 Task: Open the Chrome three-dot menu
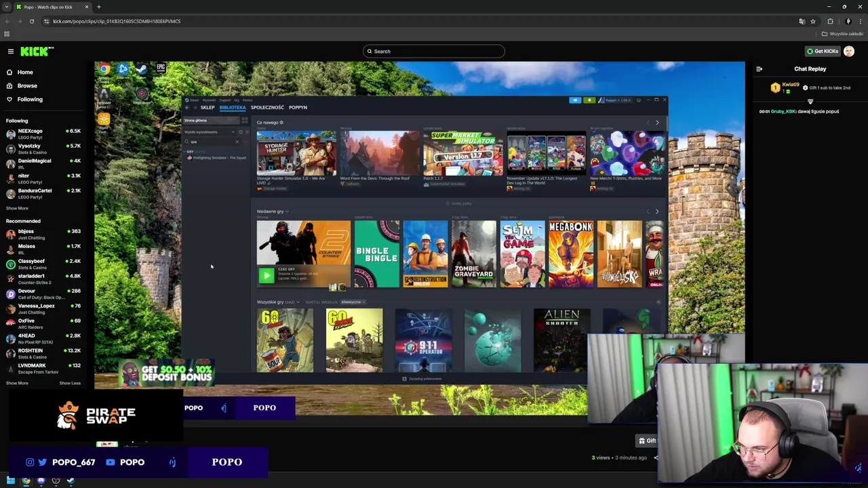(x=860, y=21)
